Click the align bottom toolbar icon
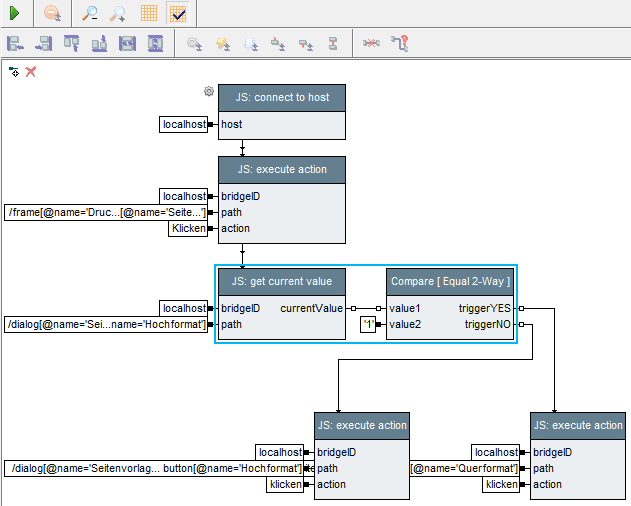Screen dimensions: 631x506 click(99, 43)
